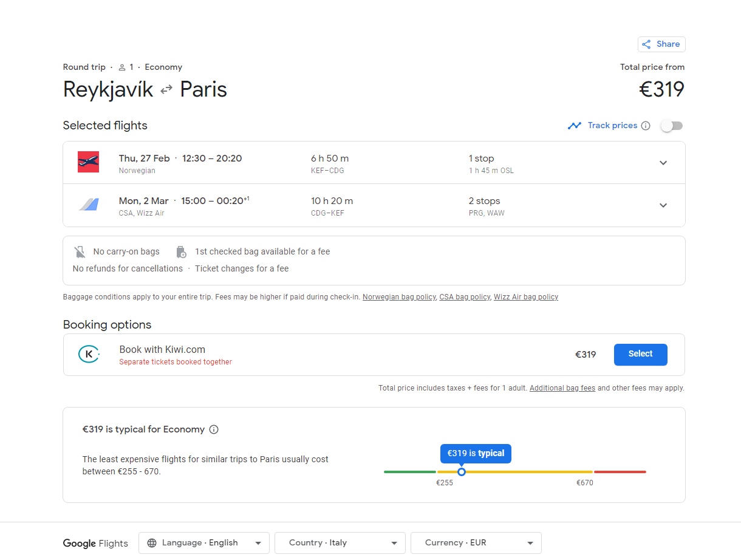Open the Language · English dropdown
Image resolution: width=741 pixels, height=560 pixels.
tap(204, 543)
